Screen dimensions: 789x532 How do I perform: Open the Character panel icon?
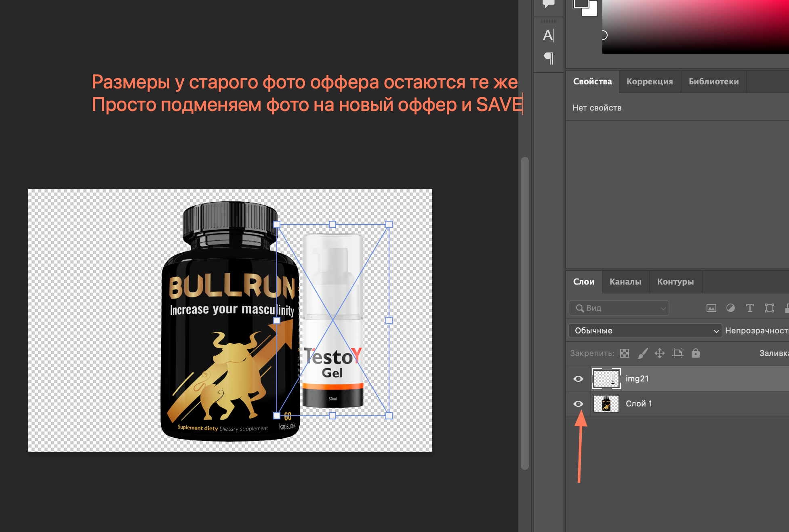coord(549,36)
